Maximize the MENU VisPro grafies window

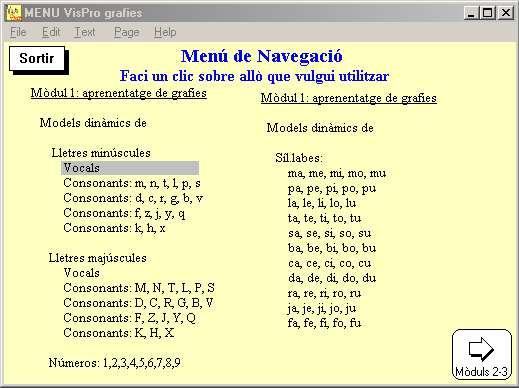click(x=487, y=13)
